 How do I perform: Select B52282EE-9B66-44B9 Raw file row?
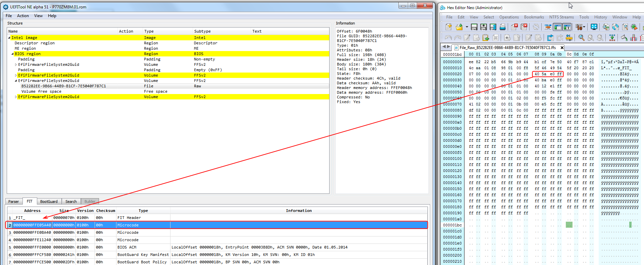point(168,86)
